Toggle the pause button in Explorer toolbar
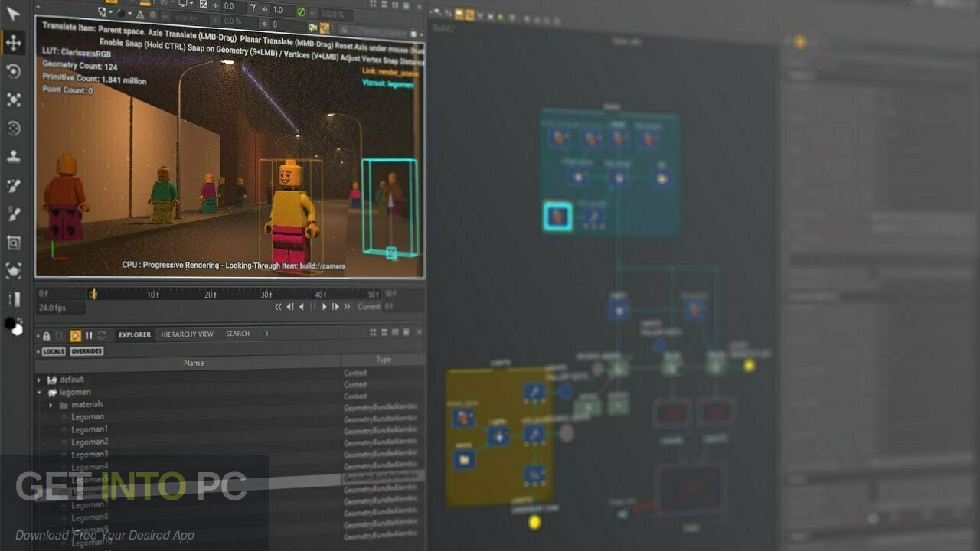980x551 pixels. tap(89, 335)
